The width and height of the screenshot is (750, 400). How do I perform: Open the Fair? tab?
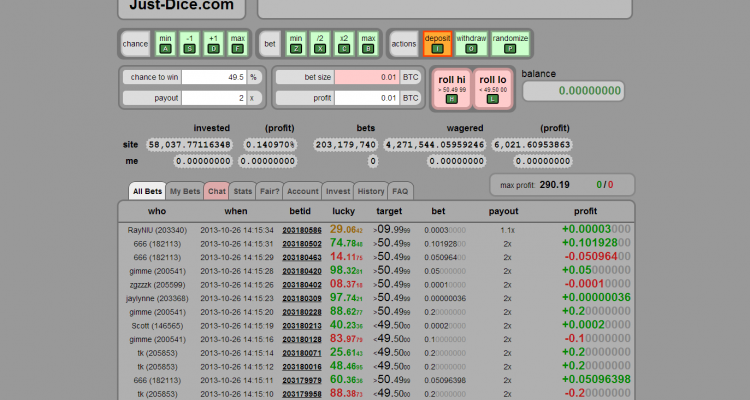click(x=269, y=191)
